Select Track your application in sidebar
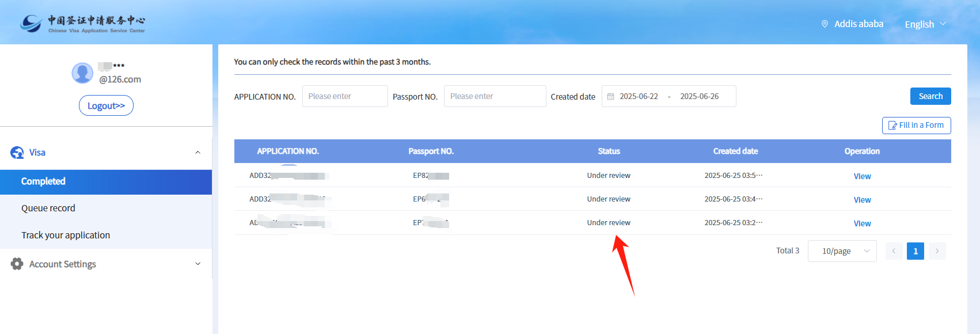This screenshot has width=980, height=334. pos(66,236)
